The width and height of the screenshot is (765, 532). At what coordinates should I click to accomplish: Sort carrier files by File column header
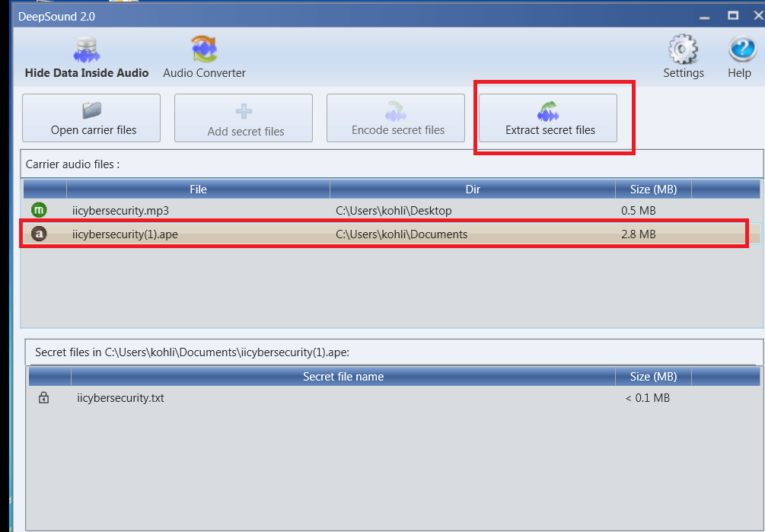(198, 190)
